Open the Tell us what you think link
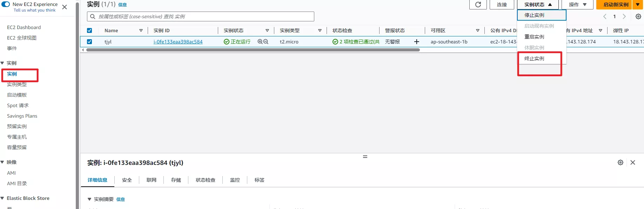 [x=34, y=10]
